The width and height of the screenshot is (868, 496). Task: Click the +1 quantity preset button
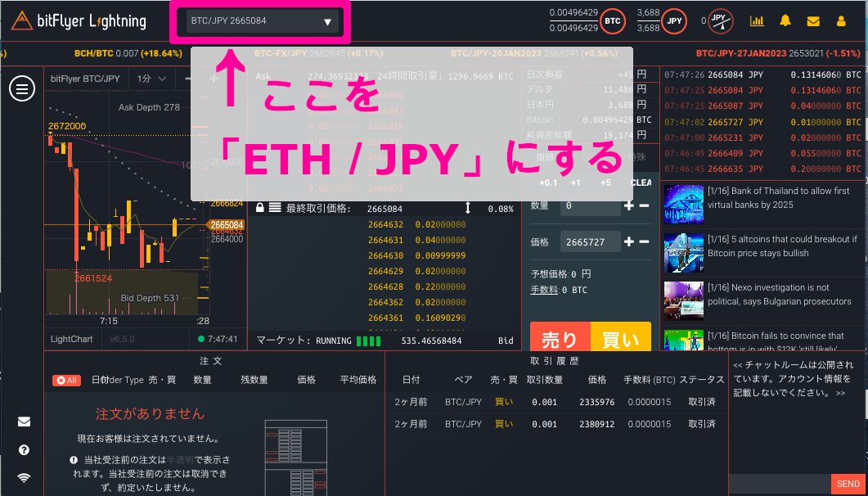(576, 183)
